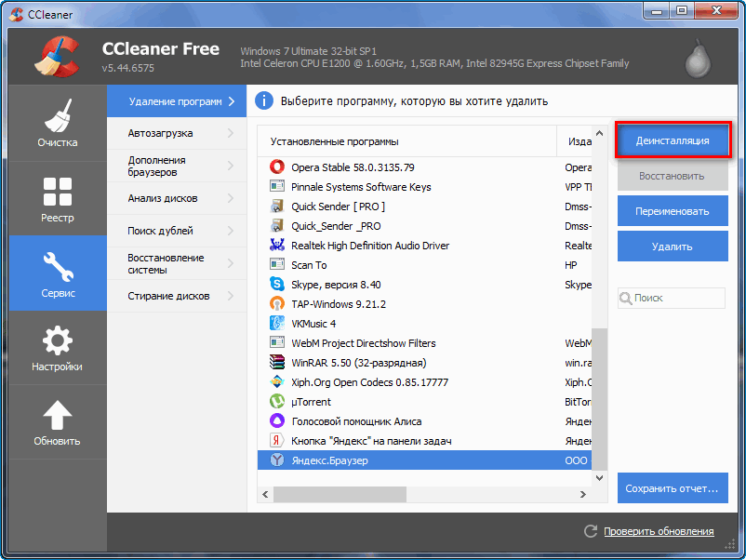Select Яндекс.Браузер row text

(x=329, y=460)
